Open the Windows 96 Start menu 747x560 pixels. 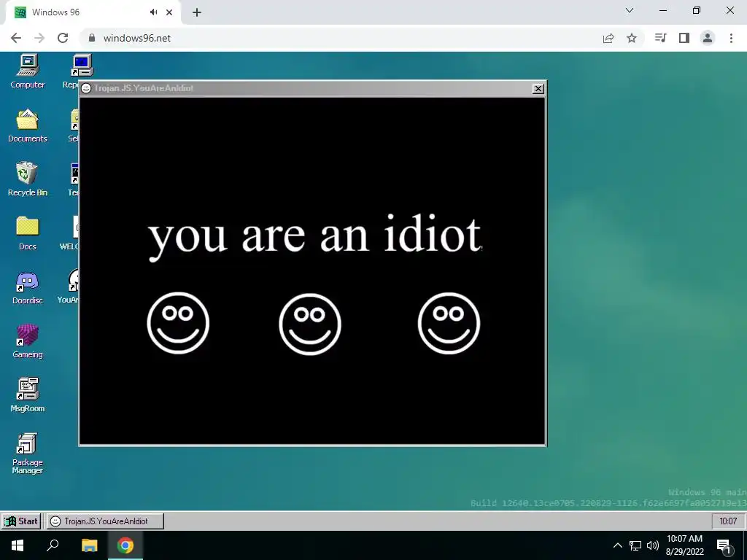[x=21, y=521]
